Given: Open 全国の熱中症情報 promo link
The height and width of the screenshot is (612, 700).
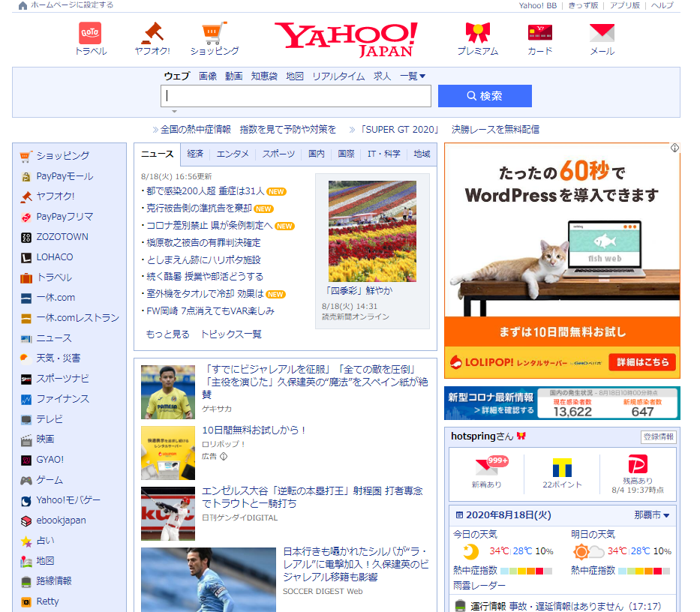Looking at the screenshot, I should click(248, 130).
